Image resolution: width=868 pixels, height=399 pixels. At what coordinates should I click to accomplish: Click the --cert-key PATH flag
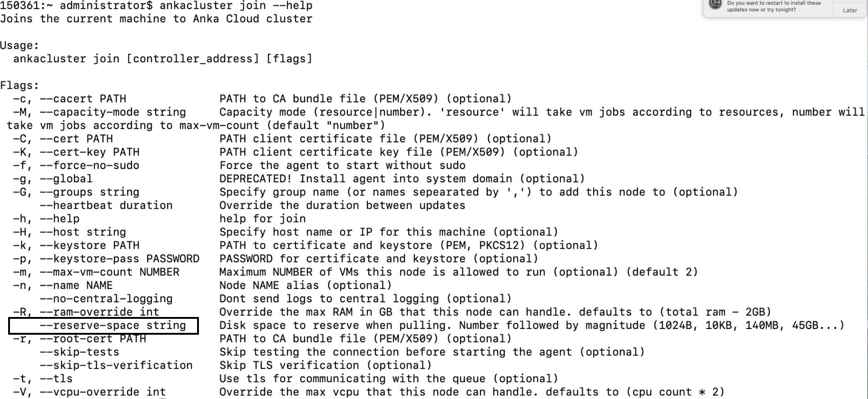[x=90, y=152]
